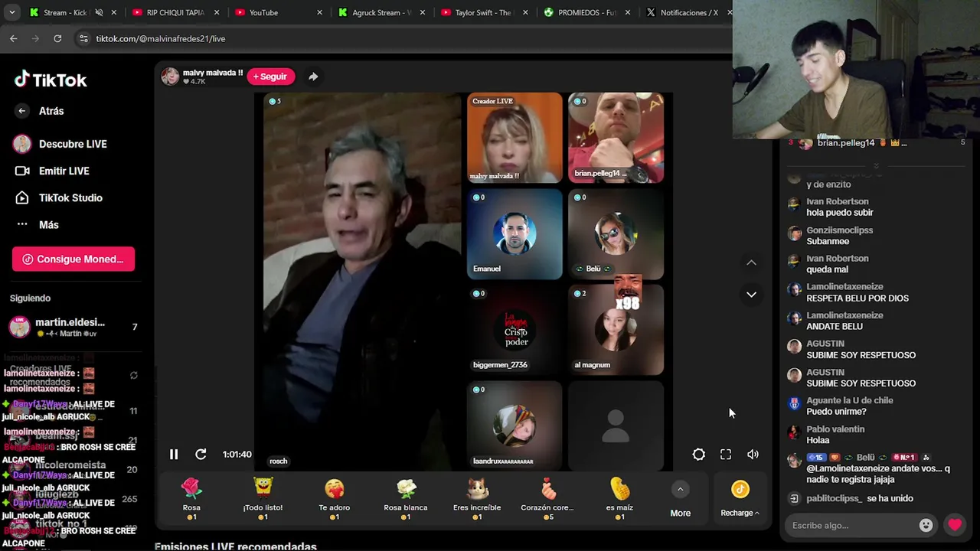Screen dimensions: 980x551
Task: Open the site information icon in address bar
Action: 83,38
